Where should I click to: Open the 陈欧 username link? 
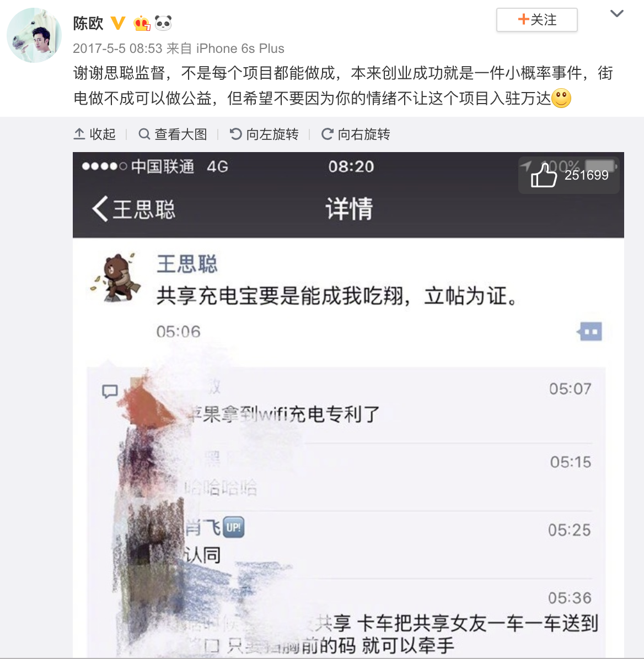[88, 23]
